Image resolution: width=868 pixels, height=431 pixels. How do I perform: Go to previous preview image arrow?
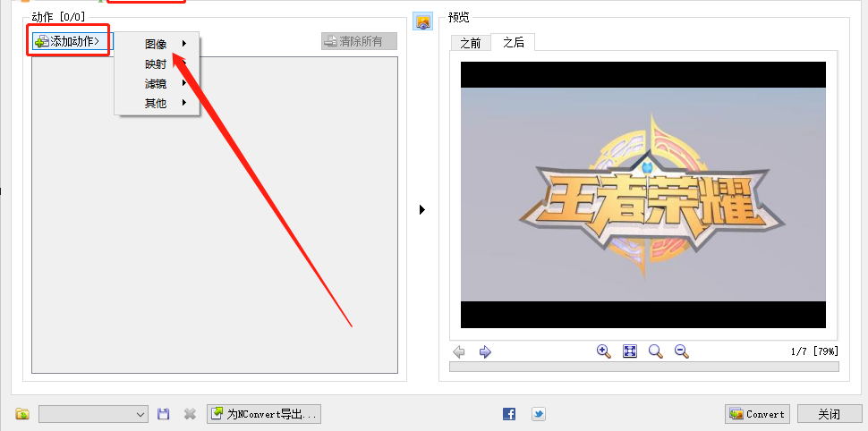coord(459,352)
